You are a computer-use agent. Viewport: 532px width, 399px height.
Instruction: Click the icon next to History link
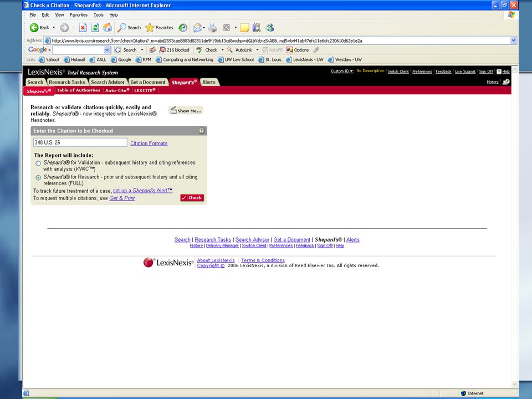click(x=506, y=82)
